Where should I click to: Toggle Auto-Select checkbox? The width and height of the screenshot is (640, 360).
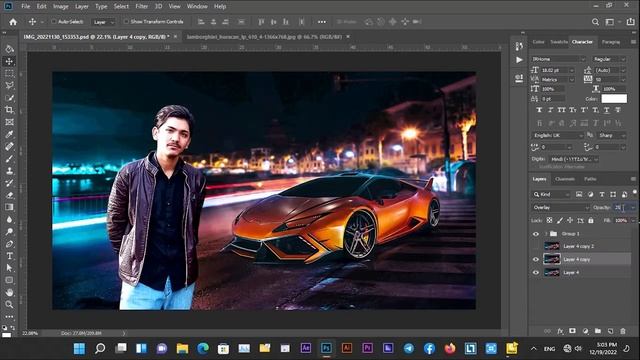tap(53, 22)
